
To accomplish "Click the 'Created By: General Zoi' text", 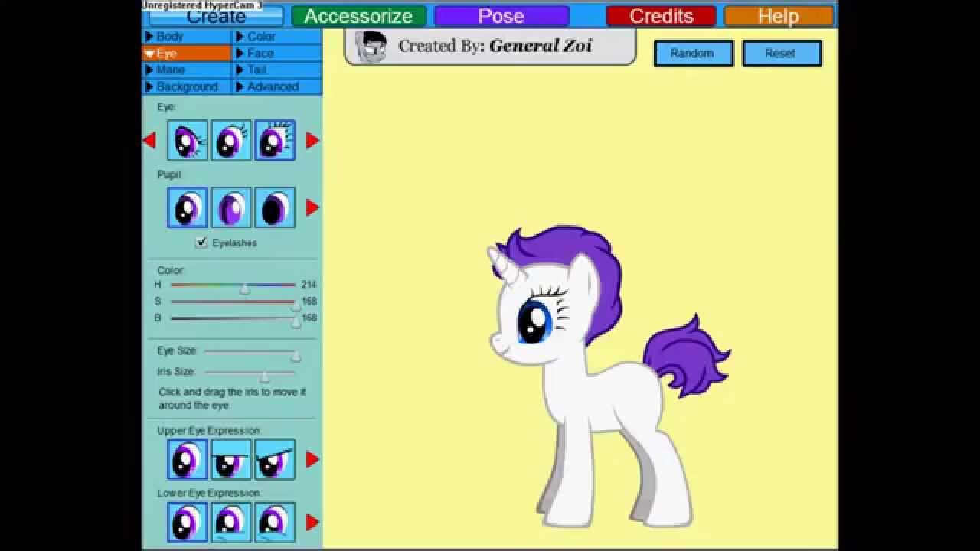I will (x=495, y=46).
